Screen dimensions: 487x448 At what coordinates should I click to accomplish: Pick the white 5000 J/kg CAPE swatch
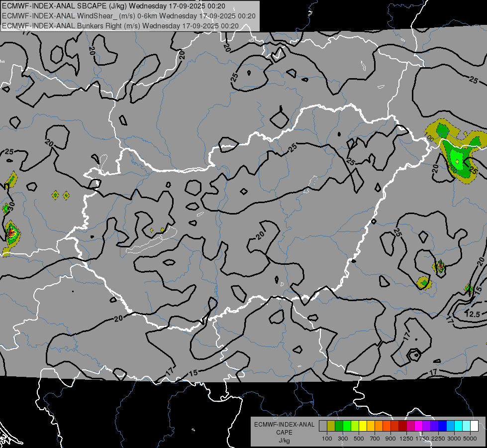coord(474,426)
